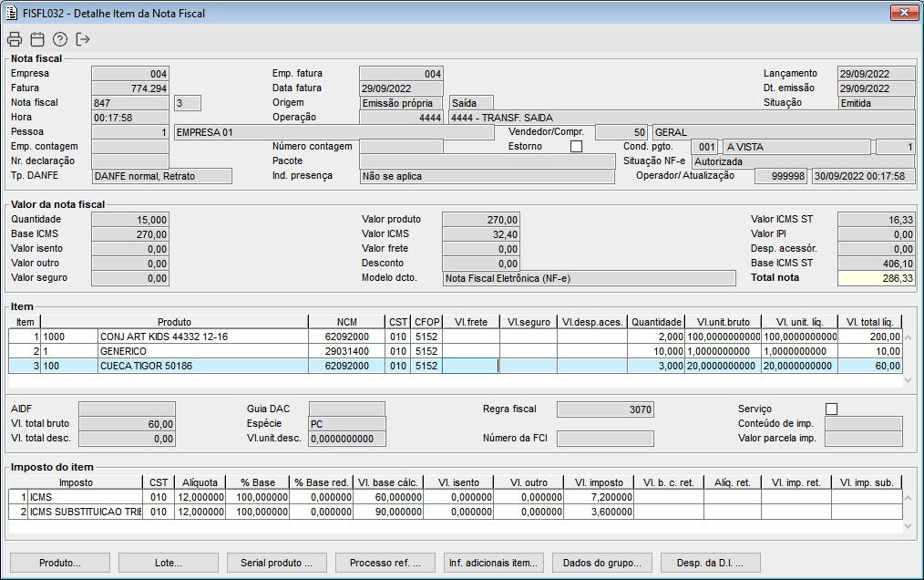
Task: Click the Dados do grupo... button
Action: 602,563
